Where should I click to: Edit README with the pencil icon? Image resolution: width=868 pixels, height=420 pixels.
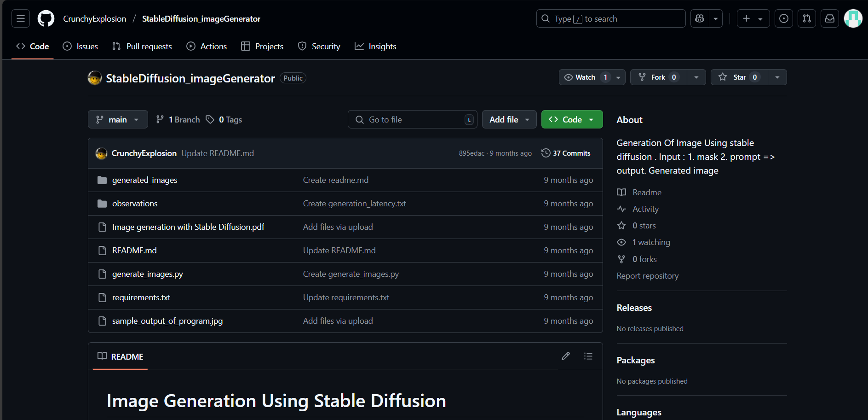[566, 356]
